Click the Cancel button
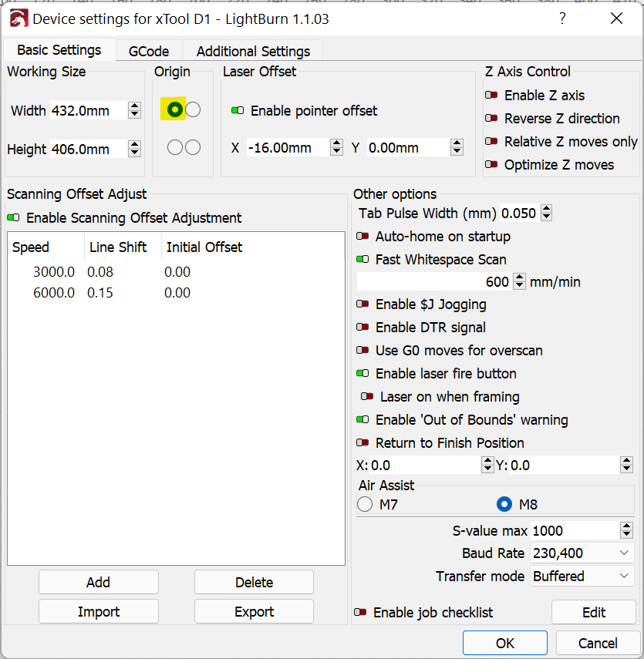 598,643
